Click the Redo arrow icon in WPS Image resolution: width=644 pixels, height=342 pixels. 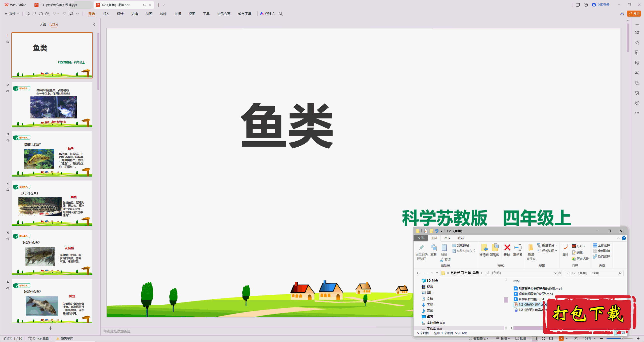(x=64, y=14)
